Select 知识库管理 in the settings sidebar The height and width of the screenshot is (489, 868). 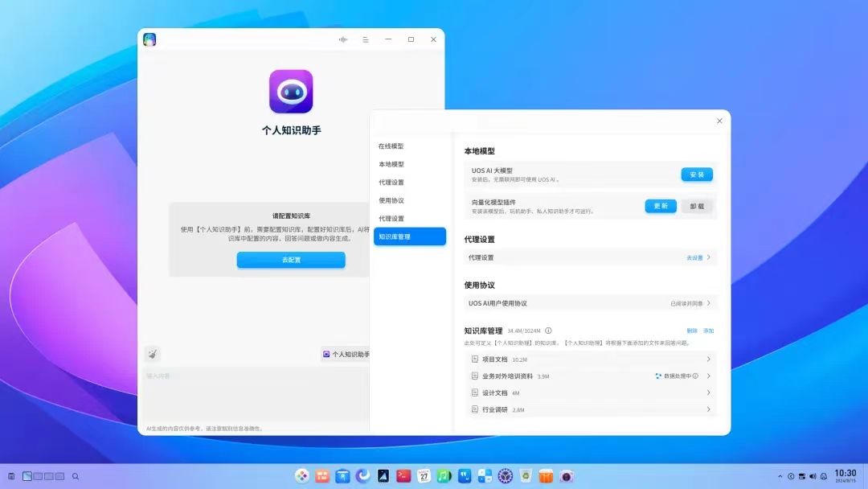tap(410, 236)
